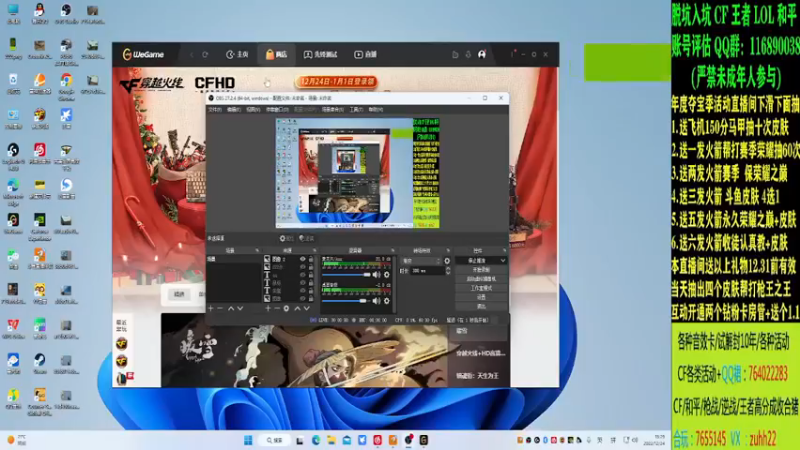Open the 编辑(E) menu in OBS
This screenshot has width=800, height=450.
click(x=234, y=110)
